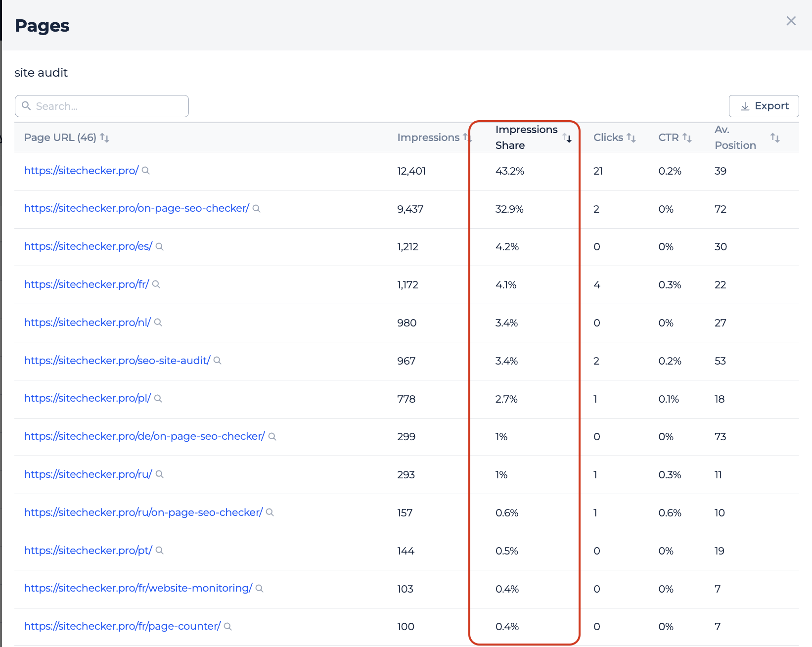812x647 pixels.
Task: Select the 32.9% impressions share value
Action: pos(509,209)
